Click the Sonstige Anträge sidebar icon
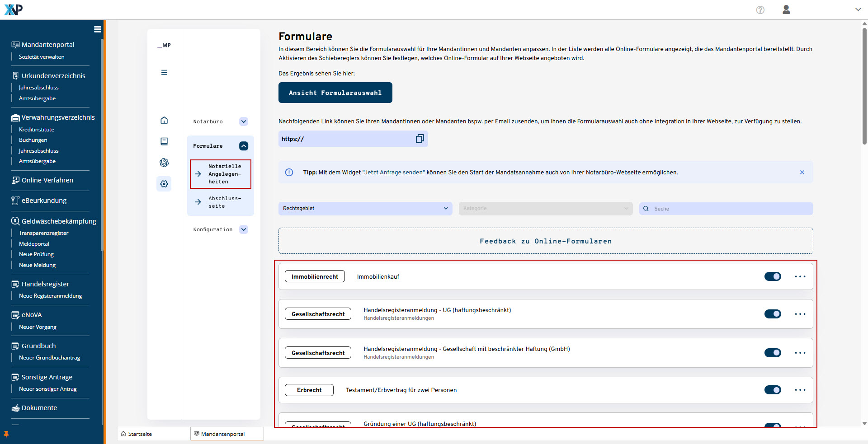868x444 pixels. tap(15, 377)
